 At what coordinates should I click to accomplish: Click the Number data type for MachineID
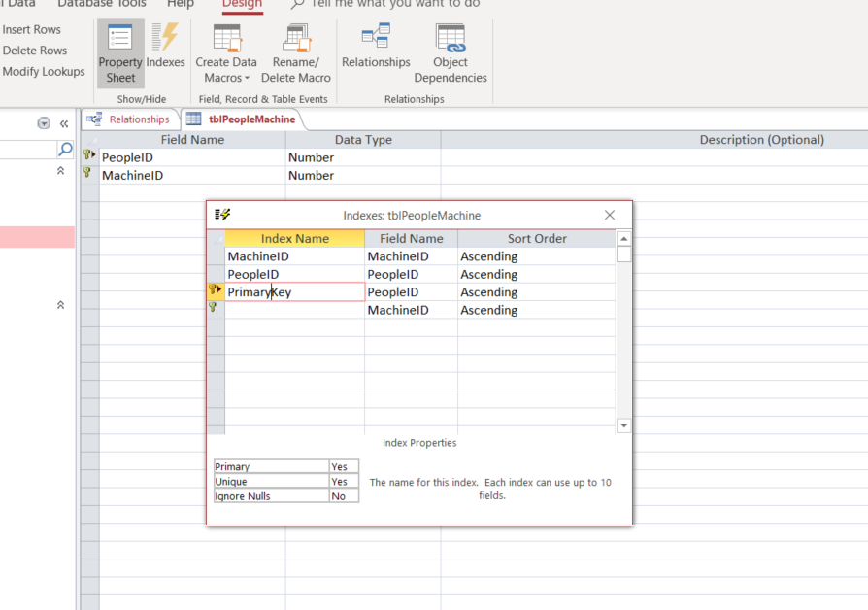(x=363, y=175)
